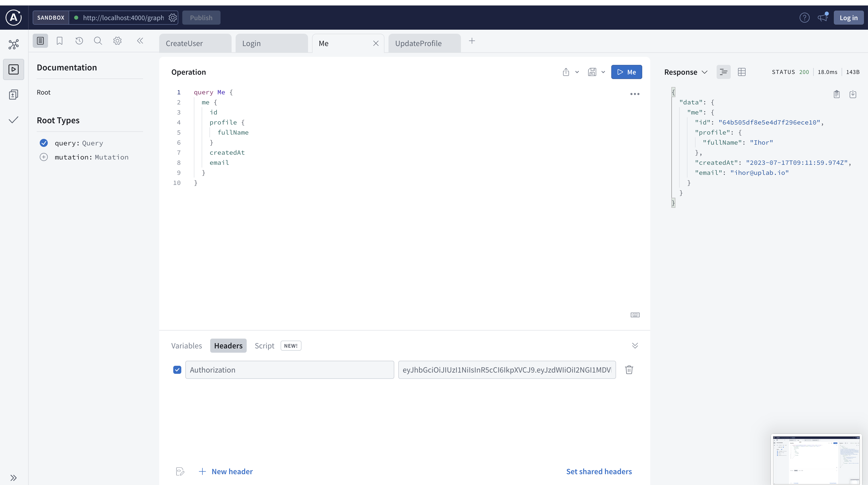Open the bookmark collections icon
The width and height of the screenshot is (868, 485).
tap(60, 41)
